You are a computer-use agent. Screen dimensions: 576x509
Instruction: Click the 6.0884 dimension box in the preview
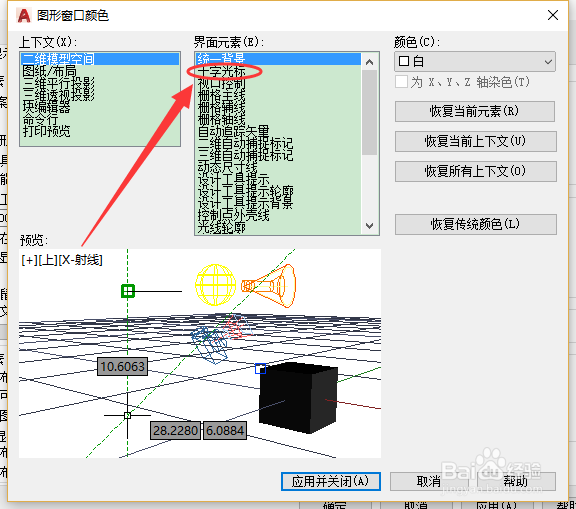coord(225,430)
